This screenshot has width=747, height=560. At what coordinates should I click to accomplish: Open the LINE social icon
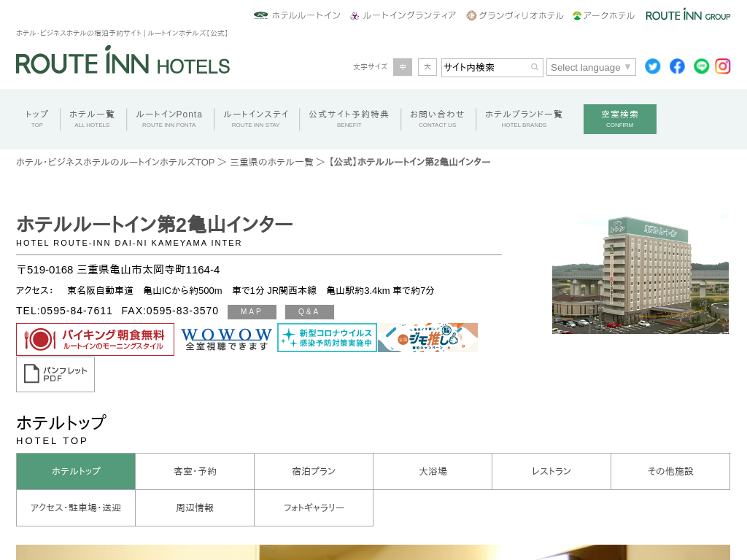pos(701,66)
